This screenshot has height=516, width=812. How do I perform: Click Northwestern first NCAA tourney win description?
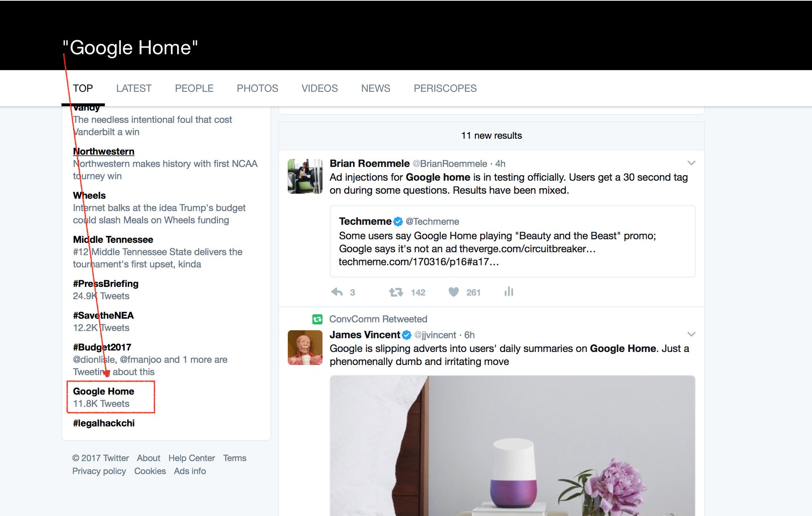tap(165, 170)
